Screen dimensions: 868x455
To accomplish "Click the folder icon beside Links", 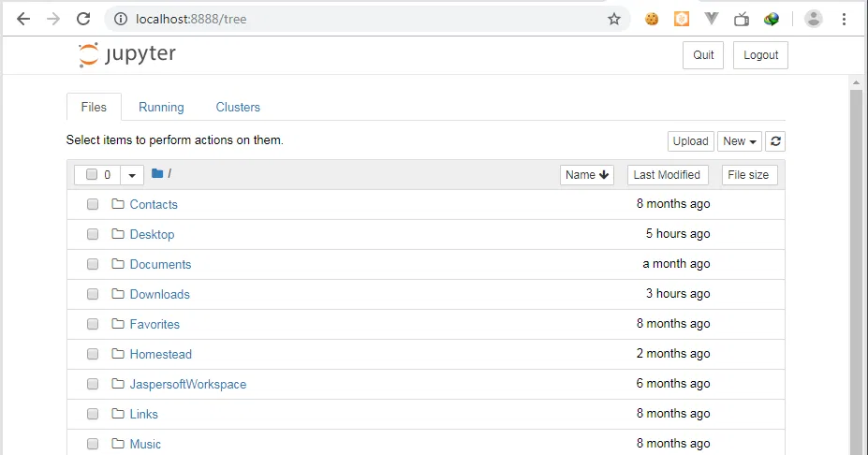I will click(117, 413).
